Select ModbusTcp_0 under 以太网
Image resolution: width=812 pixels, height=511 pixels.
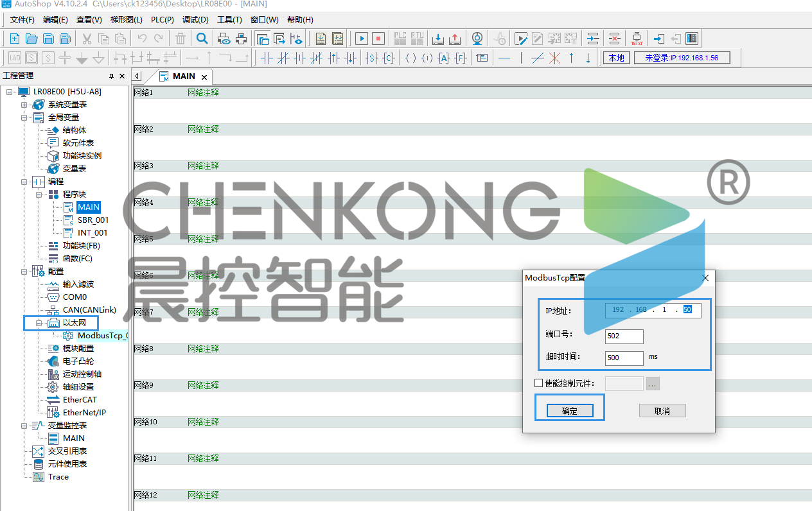pos(102,336)
